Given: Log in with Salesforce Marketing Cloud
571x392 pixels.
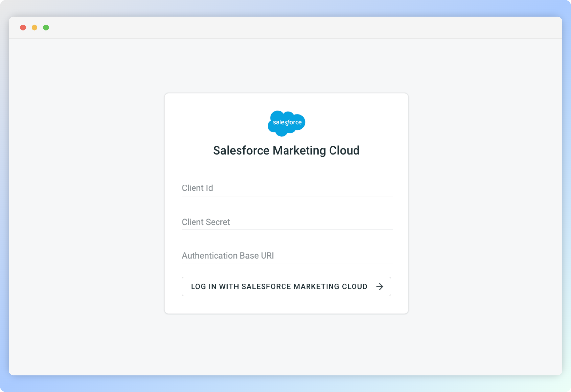Looking at the screenshot, I should 286,287.
